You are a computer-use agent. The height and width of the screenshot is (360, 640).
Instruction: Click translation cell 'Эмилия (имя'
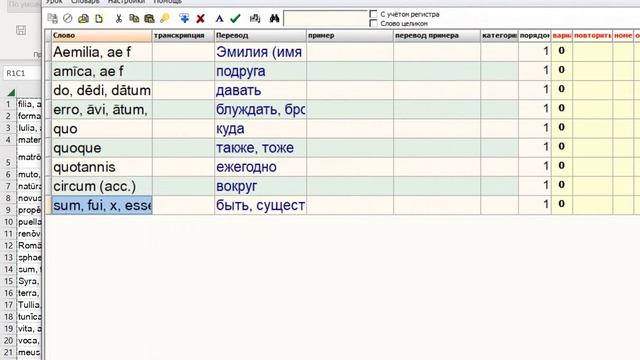260,52
